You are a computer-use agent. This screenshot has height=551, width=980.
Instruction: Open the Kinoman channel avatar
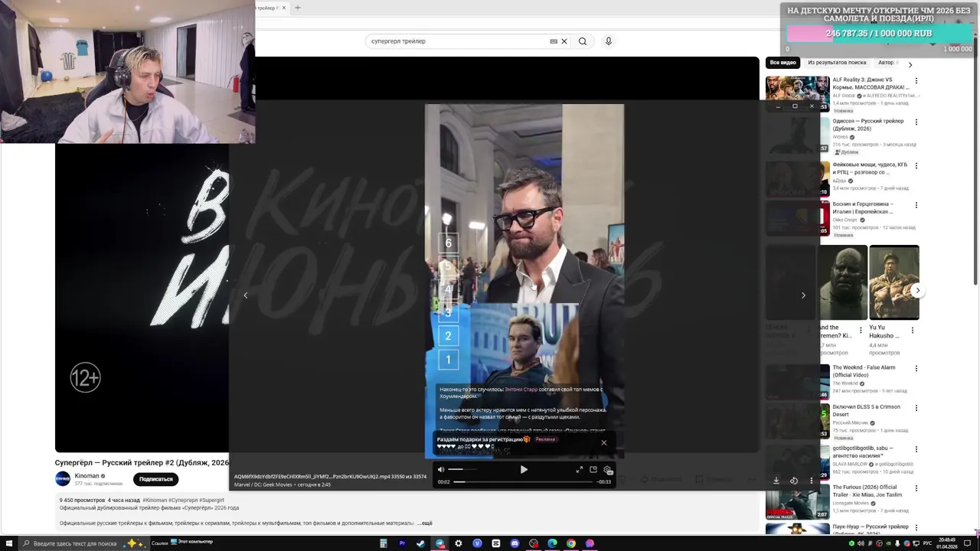pos(63,479)
